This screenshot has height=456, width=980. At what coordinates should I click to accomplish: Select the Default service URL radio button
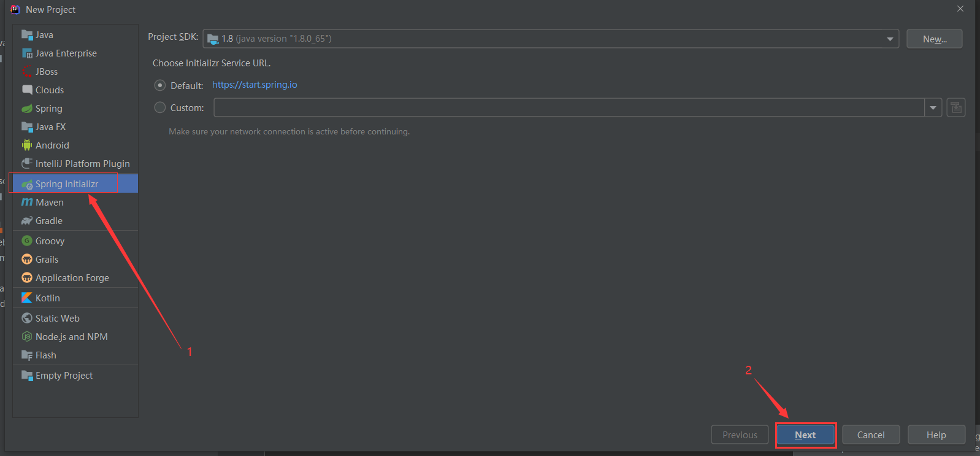pyautogui.click(x=160, y=85)
